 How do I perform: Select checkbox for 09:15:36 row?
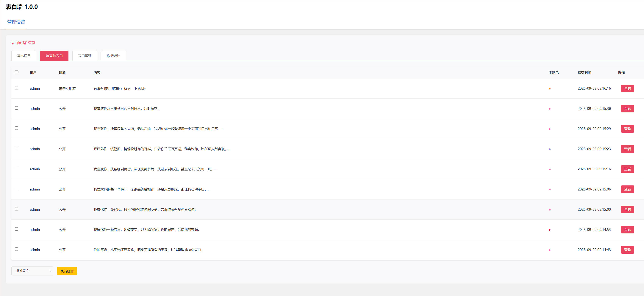point(16,108)
